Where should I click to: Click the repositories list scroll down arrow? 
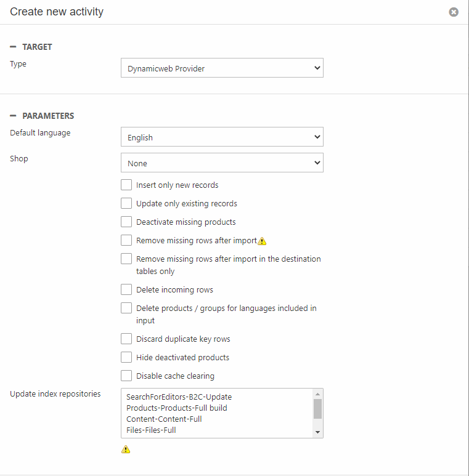point(317,432)
